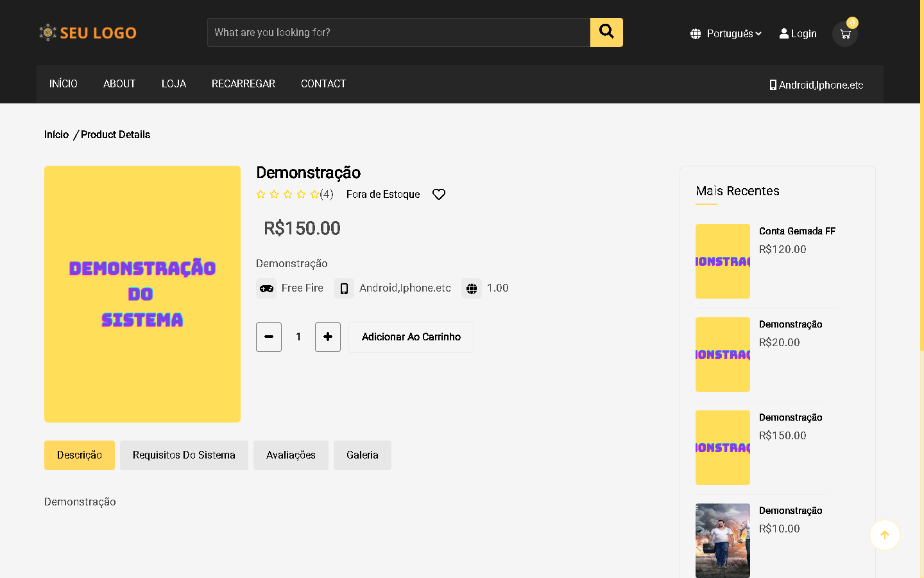The image size is (924, 578).
Task: Open the Conta Gemada FF thumbnail
Action: tap(723, 261)
